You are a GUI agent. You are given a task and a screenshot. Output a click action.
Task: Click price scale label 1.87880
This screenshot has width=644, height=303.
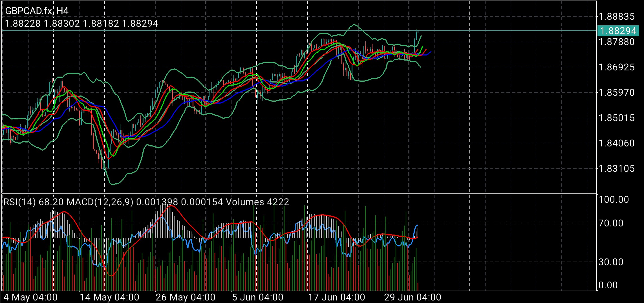pyautogui.click(x=617, y=42)
